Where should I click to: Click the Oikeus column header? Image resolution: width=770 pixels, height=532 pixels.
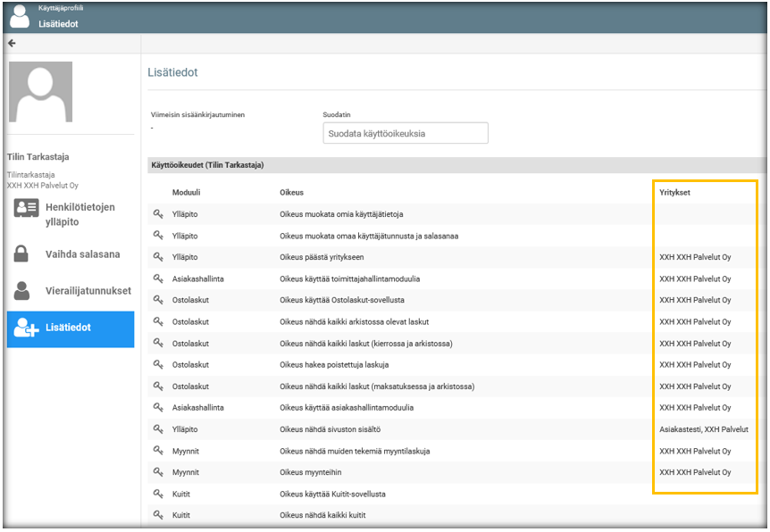tap(291, 193)
